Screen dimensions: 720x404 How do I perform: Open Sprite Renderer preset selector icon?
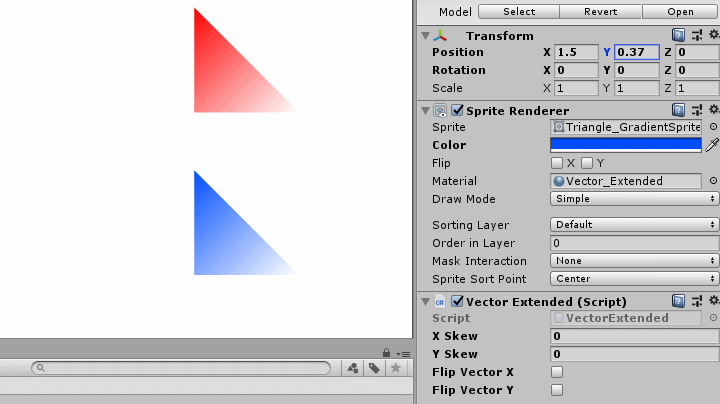697,110
